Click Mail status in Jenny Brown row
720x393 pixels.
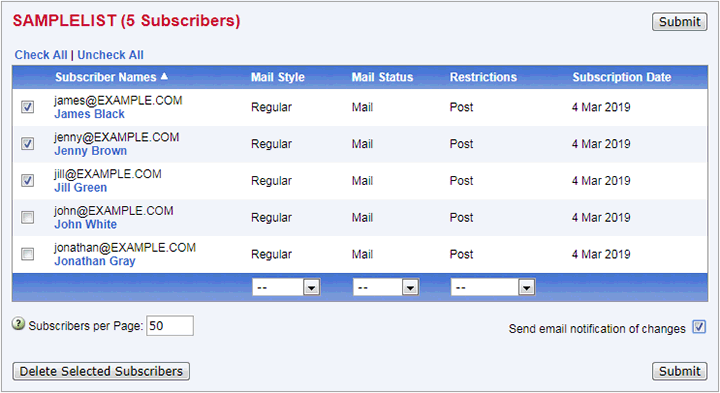362,144
